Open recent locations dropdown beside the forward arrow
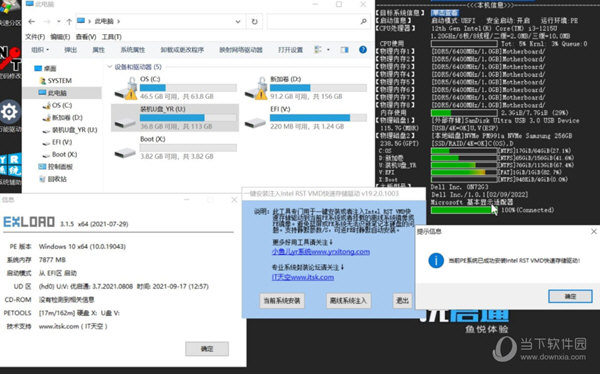Viewport: 600px width, 374px height. 59,21
